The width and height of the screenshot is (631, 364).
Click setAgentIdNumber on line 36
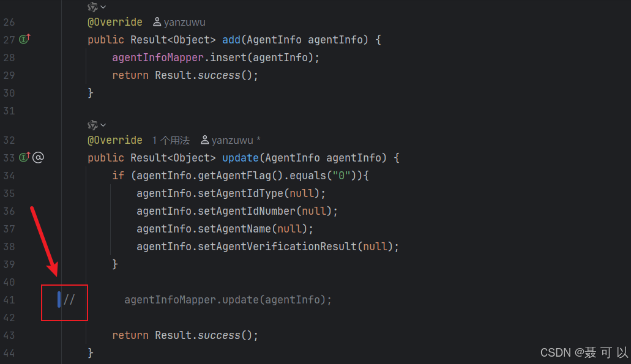tap(247, 211)
